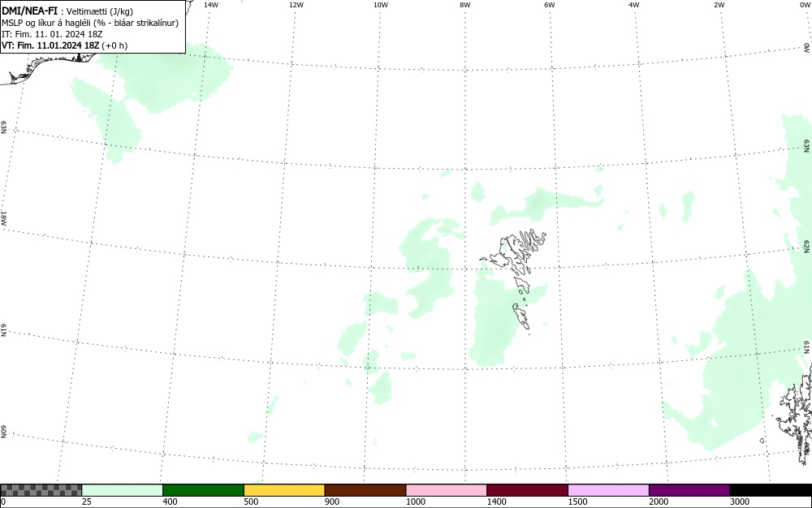Click the '10W' longitude label
Viewport: 812px width, 508px height.
381,5
